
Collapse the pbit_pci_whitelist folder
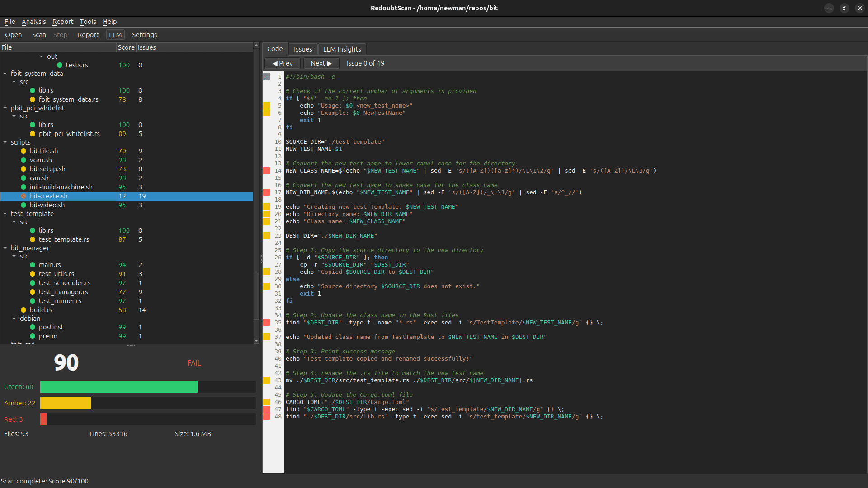(5, 108)
